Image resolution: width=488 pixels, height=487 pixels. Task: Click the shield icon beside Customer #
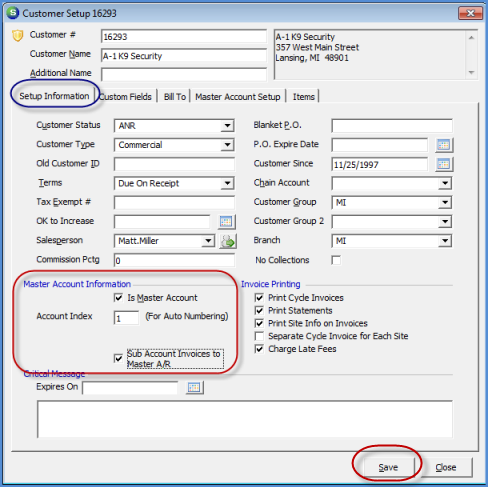(x=17, y=36)
